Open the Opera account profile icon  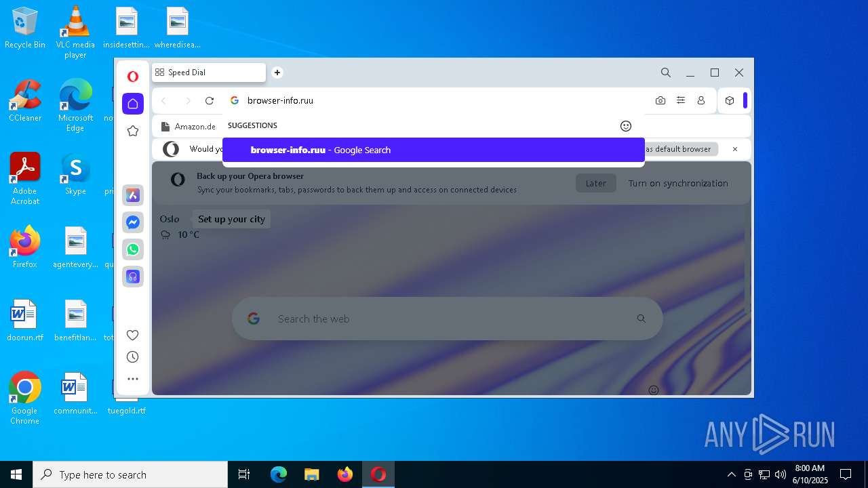coord(701,100)
